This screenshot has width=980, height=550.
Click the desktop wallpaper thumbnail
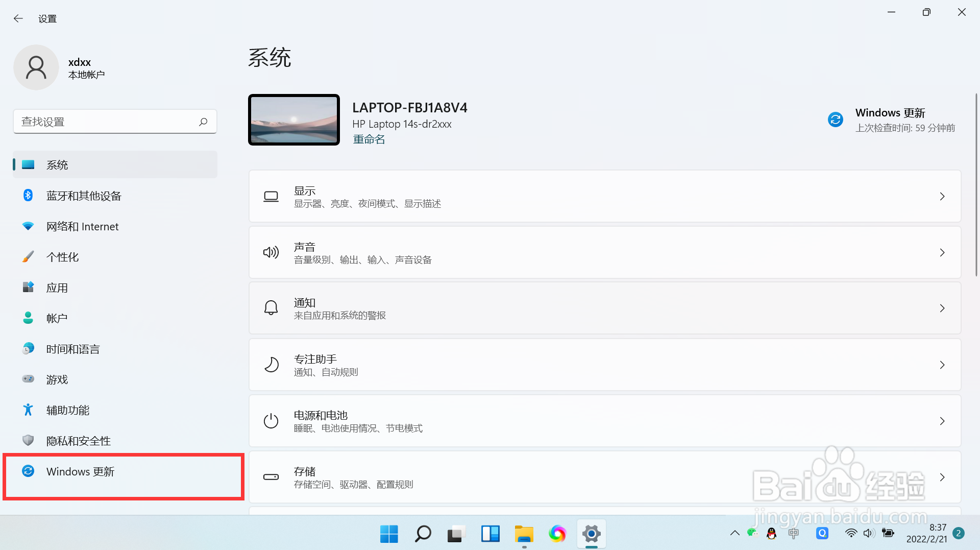(294, 119)
